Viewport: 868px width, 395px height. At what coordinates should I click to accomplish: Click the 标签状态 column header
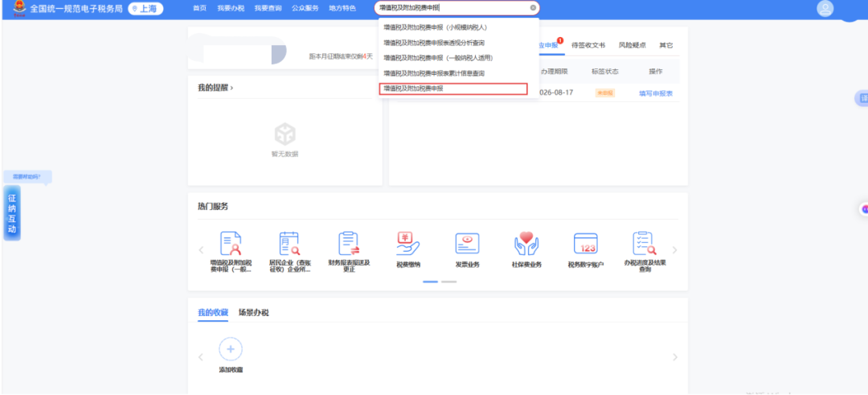pyautogui.click(x=605, y=72)
